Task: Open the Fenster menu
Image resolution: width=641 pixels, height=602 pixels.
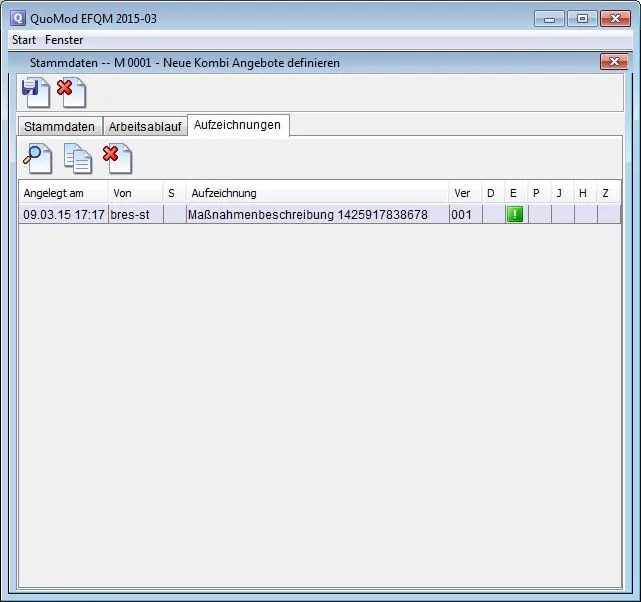Action: [64, 40]
